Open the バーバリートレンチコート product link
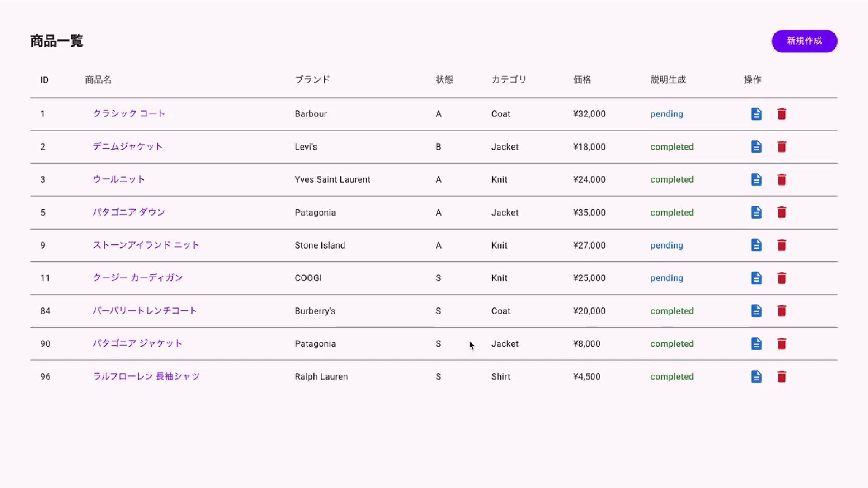868x488 pixels. [x=144, y=310]
